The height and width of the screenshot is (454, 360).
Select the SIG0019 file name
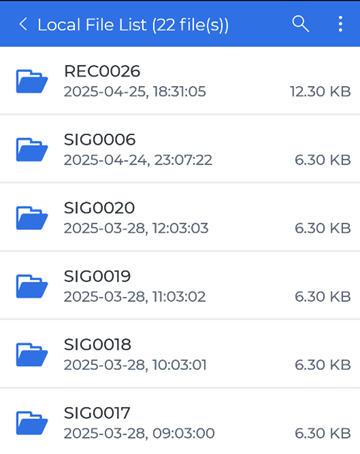[x=97, y=276]
